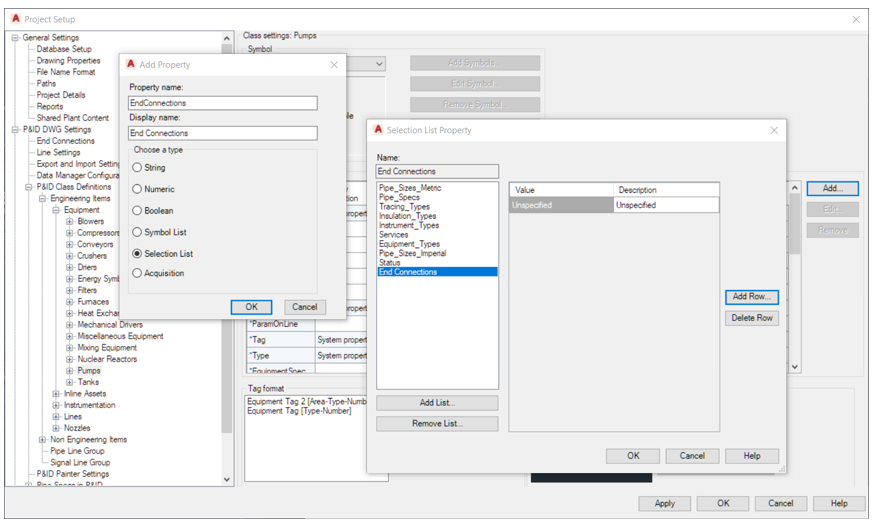This screenshot has height=523, width=875.
Task: Select Pipe_Specs in the list
Action: pyautogui.click(x=400, y=197)
